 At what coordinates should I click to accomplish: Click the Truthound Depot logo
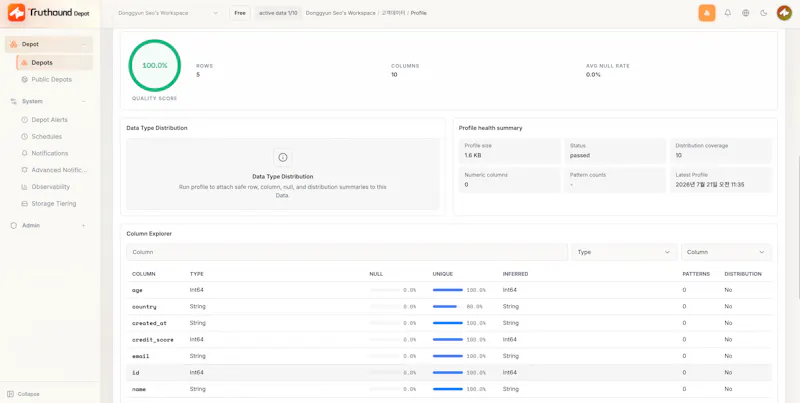pyautogui.click(x=48, y=13)
